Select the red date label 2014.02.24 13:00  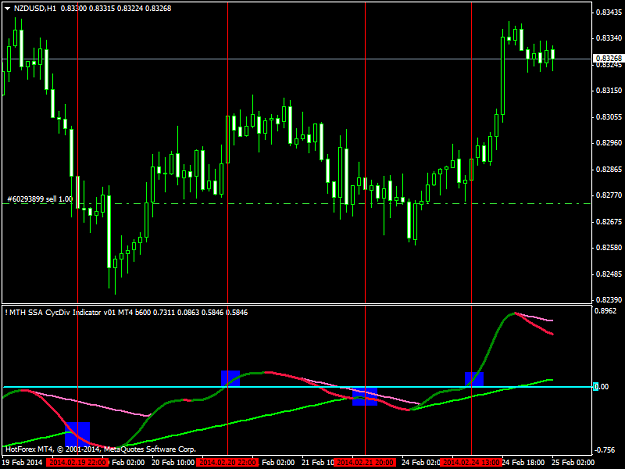pos(471,462)
